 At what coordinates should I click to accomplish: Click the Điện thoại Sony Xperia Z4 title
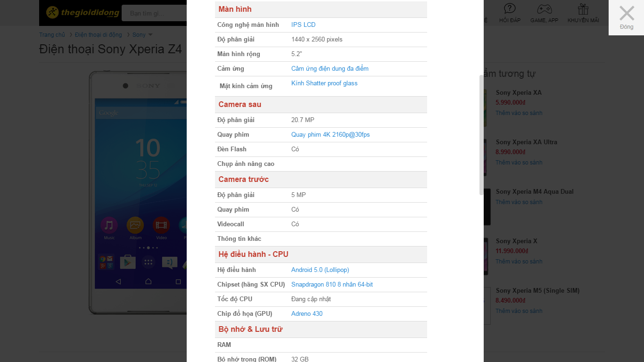point(110,49)
